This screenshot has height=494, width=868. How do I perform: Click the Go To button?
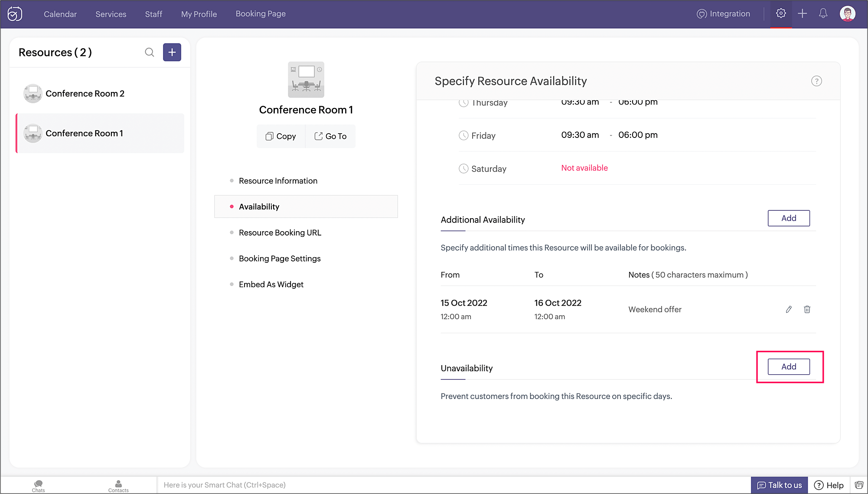(330, 136)
